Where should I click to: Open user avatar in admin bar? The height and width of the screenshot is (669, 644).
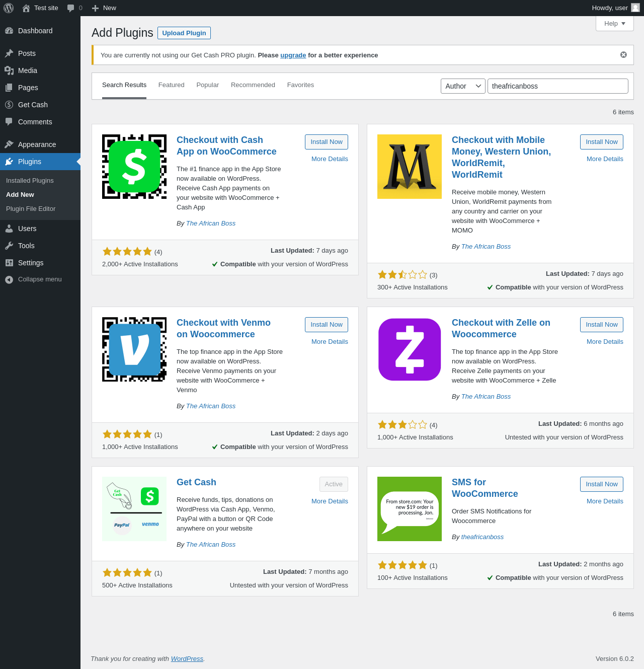[x=635, y=8]
